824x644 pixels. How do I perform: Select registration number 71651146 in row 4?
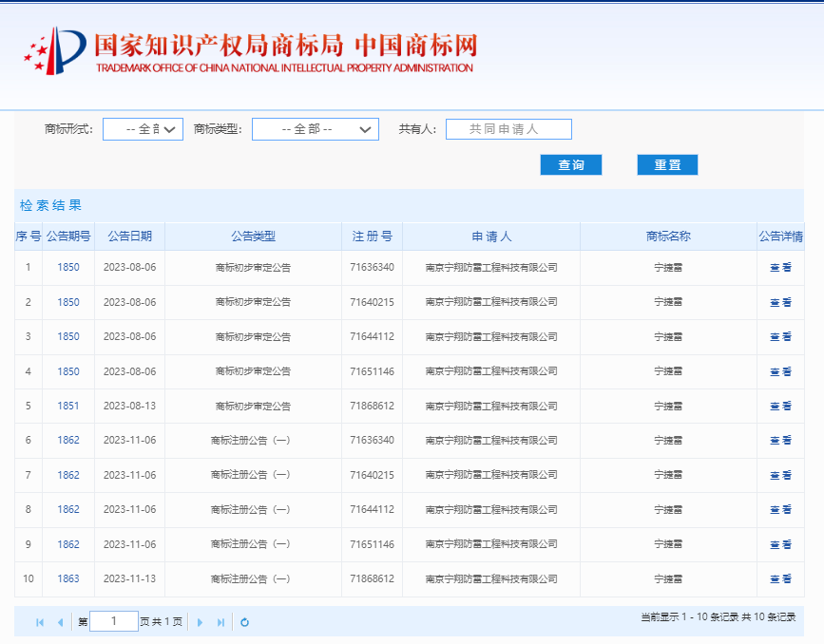[372, 372]
